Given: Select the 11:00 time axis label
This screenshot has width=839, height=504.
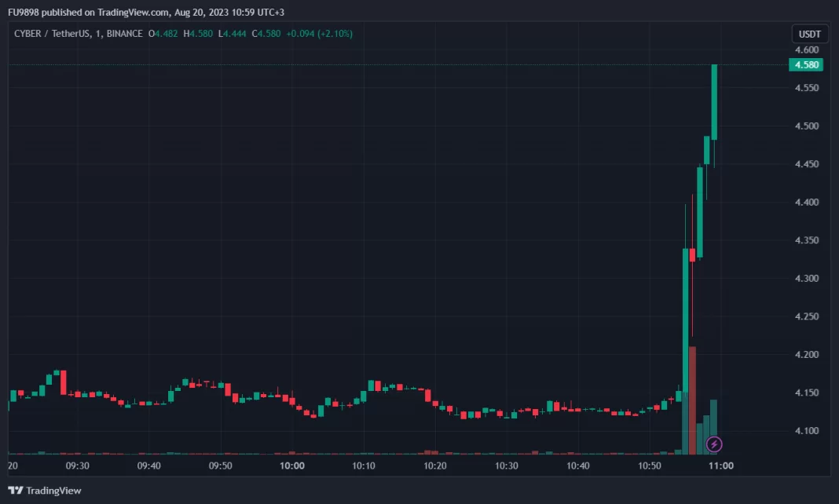Looking at the screenshot, I should [x=721, y=466].
